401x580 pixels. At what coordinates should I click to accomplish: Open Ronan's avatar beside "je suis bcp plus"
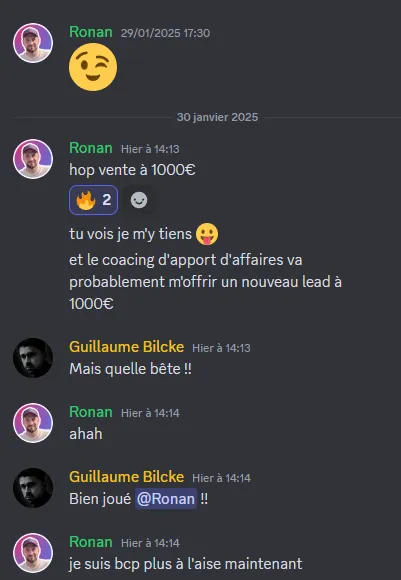coord(33,553)
